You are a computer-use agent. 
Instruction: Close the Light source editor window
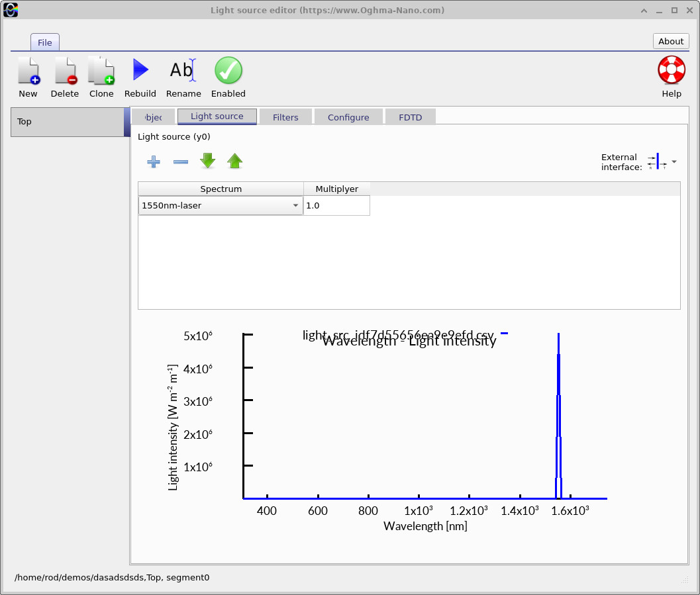point(689,11)
